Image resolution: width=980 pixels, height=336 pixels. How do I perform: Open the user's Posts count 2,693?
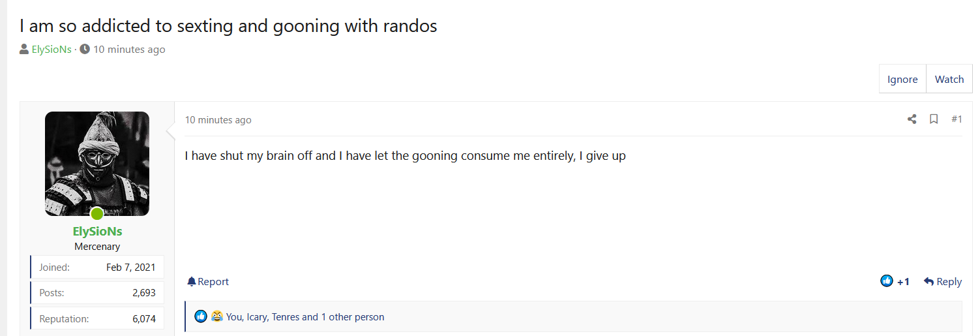point(143,293)
